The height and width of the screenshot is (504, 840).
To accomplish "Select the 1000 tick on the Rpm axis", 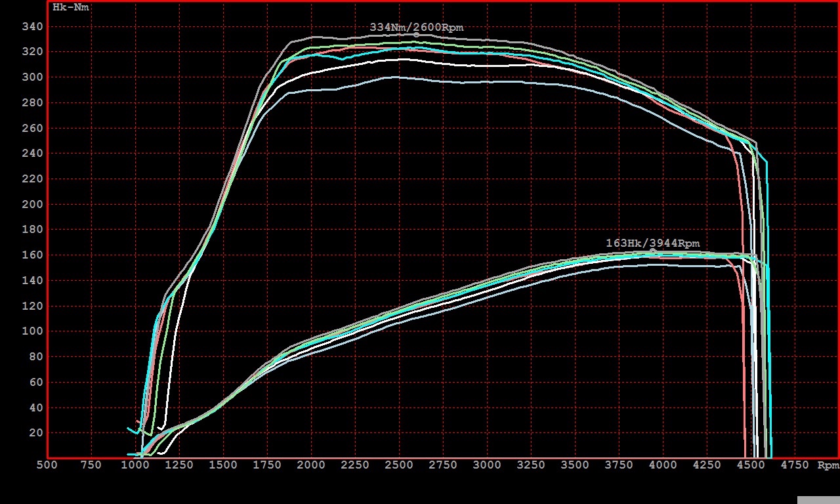I will click(135, 465).
